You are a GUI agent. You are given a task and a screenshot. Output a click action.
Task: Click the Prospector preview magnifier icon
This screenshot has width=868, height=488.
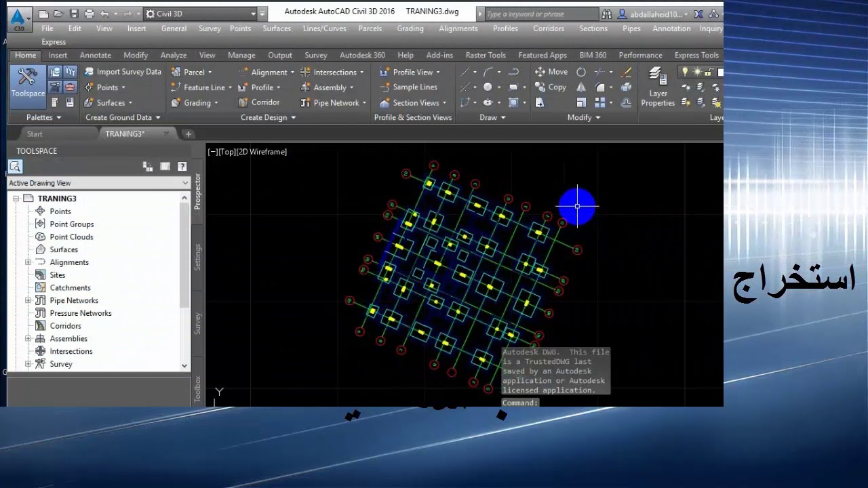pyautogui.click(x=15, y=167)
